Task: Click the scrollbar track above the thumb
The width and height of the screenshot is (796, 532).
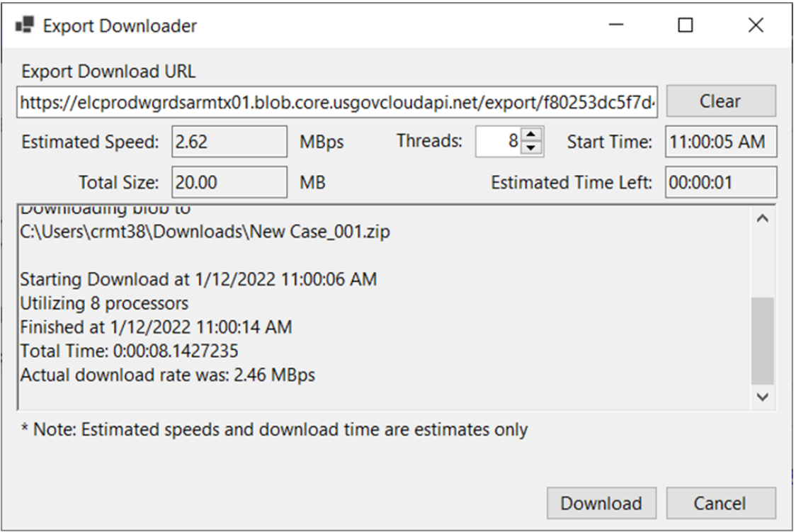Action: coord(763,264)
